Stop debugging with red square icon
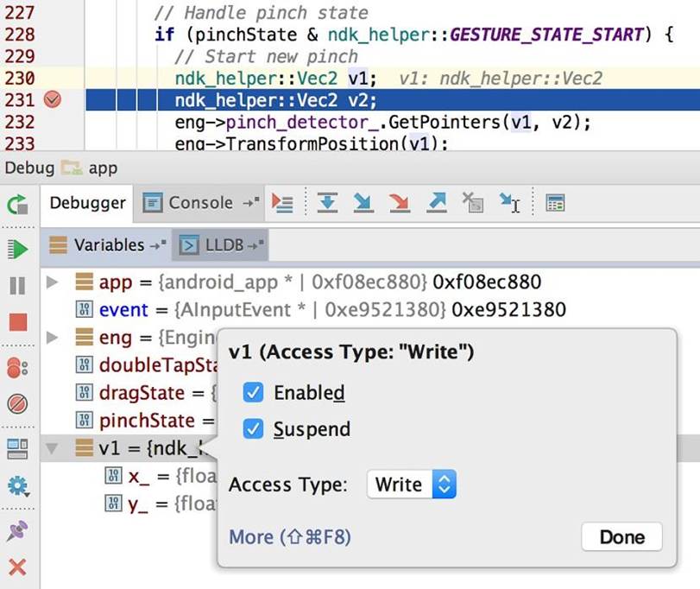 tap(17, 323)
